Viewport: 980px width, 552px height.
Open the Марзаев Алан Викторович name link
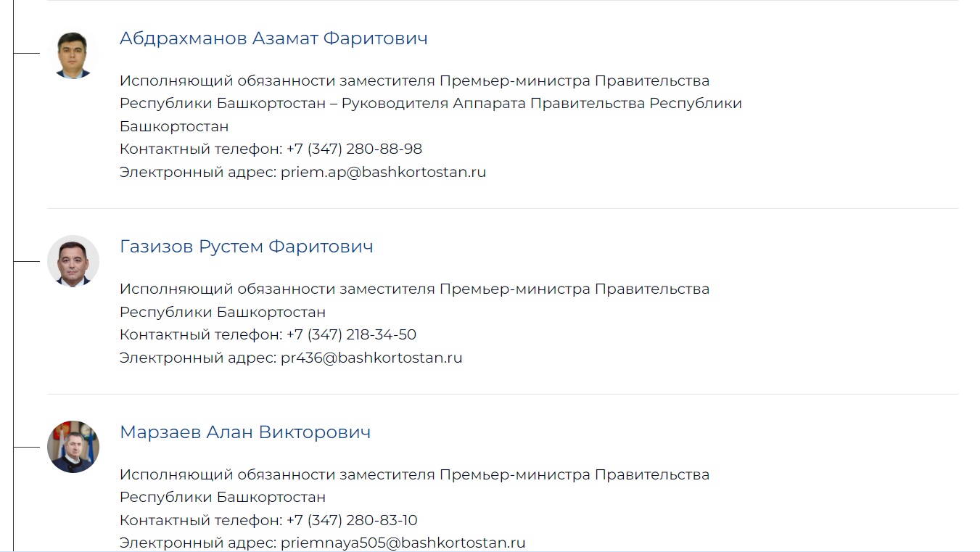click(x=244, y=432)
